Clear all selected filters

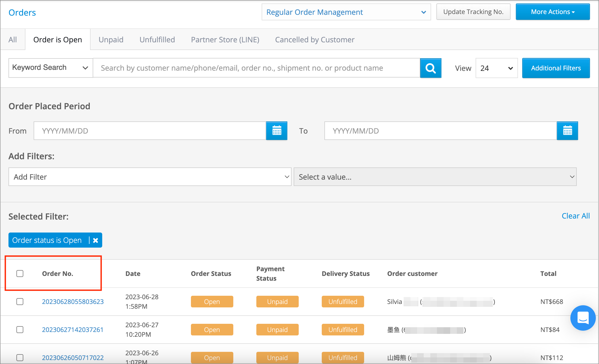575,216
